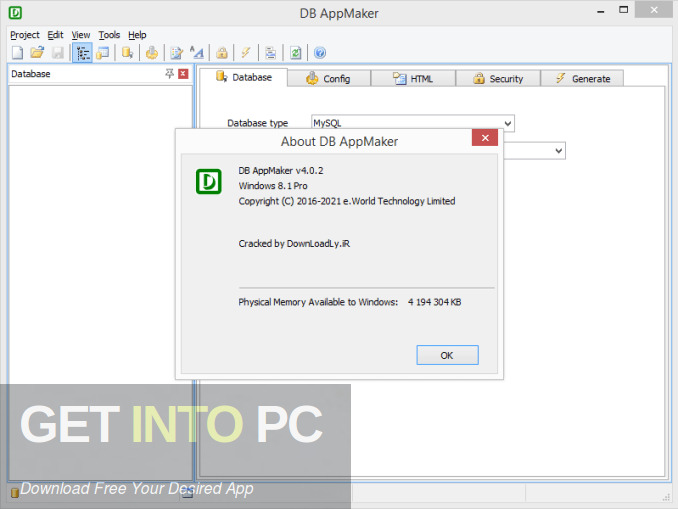Switch to the Generate tab
This screenshot has height=509, width=678.
click(x=582, y=79)
